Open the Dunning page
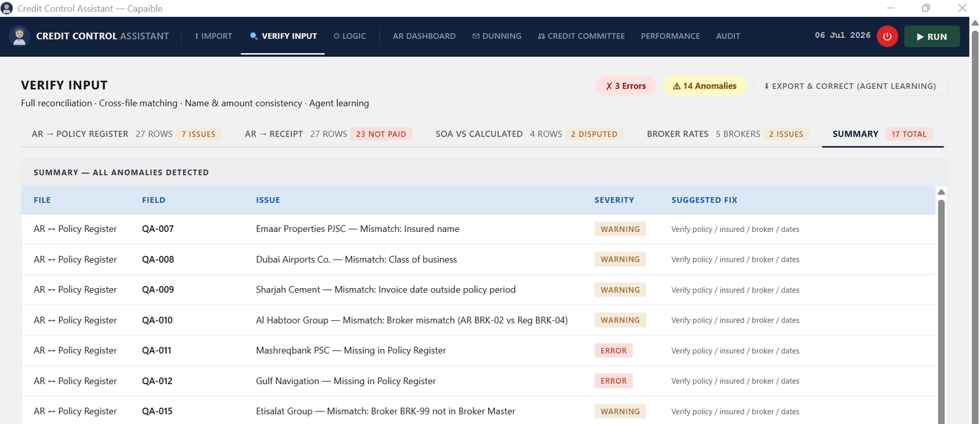The image size is (980, 424). 497,36
